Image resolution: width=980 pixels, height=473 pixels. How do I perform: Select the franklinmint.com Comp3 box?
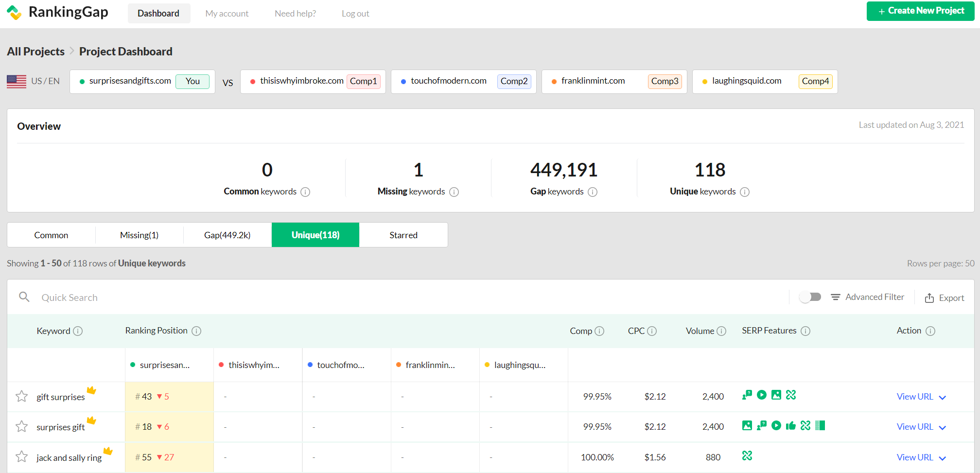click(614, 82)
